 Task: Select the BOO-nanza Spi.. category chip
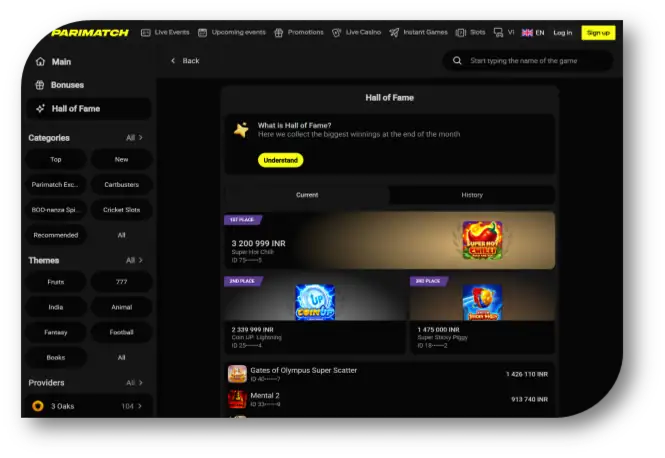pos(56,210)
